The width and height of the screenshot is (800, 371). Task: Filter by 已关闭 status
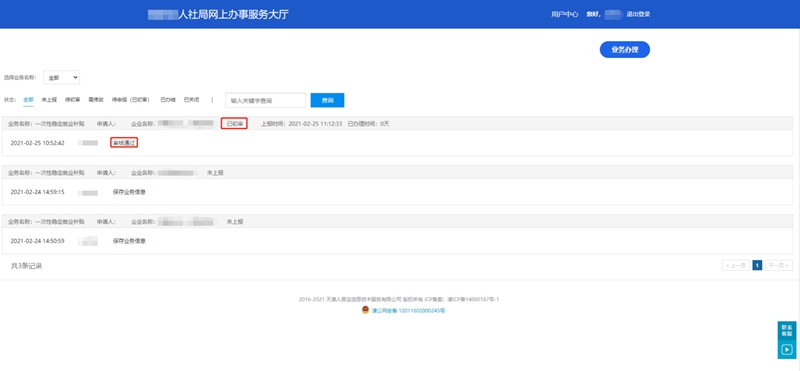click(191, 100)
